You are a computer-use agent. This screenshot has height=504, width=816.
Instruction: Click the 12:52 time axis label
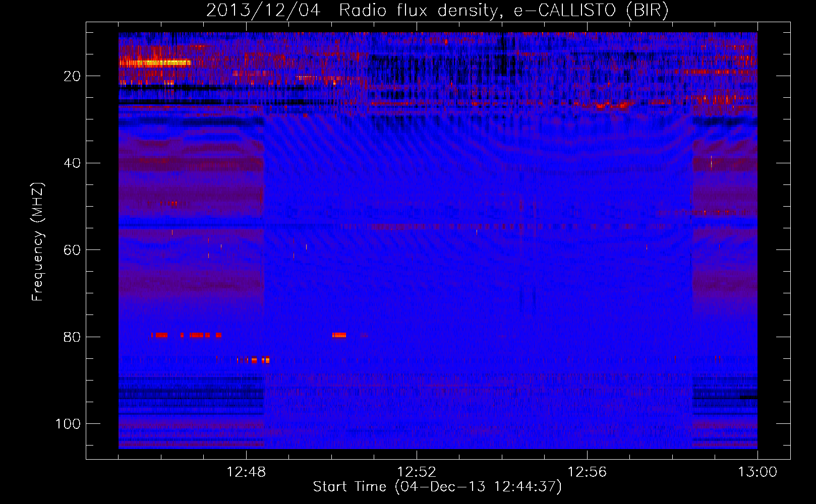(x=417, y=472)
